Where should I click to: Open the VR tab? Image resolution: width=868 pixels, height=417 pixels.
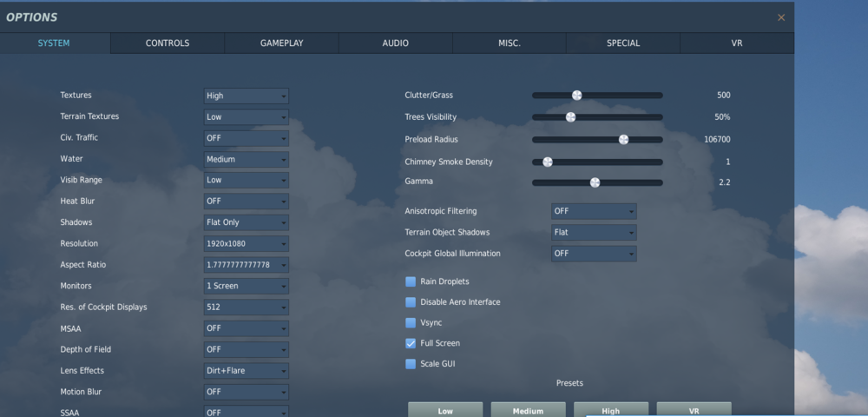[x=737, y=43]
